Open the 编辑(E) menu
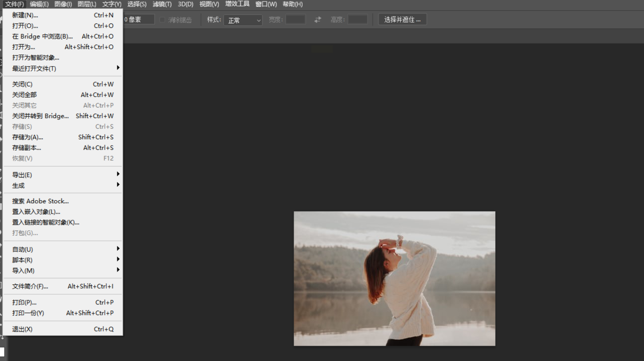The height and width of the screenshot is (361, 644). 39,4
